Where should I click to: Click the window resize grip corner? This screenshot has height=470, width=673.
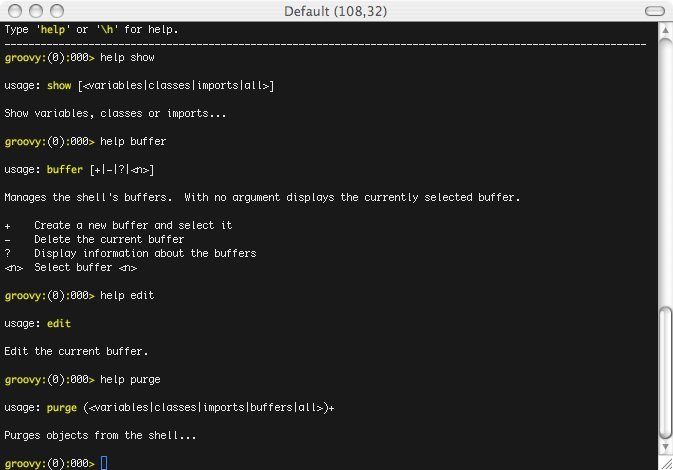tap(665, 462)
